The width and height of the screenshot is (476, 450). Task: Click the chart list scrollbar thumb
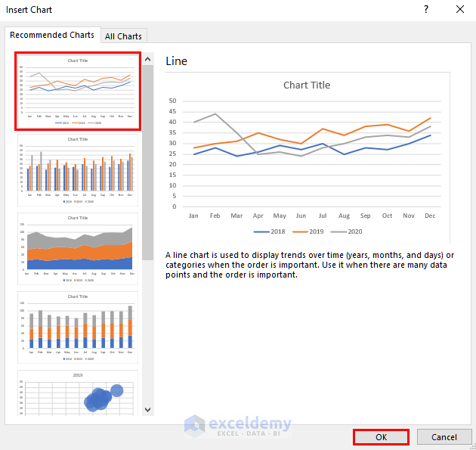click(148, 163)
